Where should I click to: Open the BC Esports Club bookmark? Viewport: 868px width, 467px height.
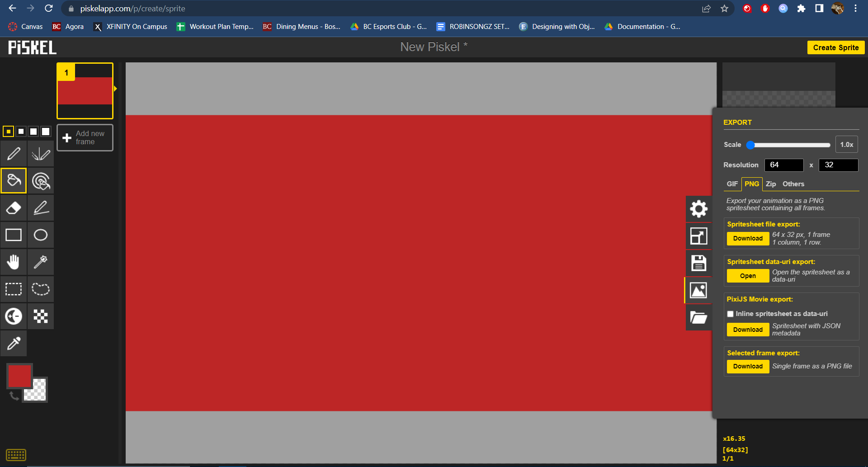pyautogui.click(x=389, y=27)
